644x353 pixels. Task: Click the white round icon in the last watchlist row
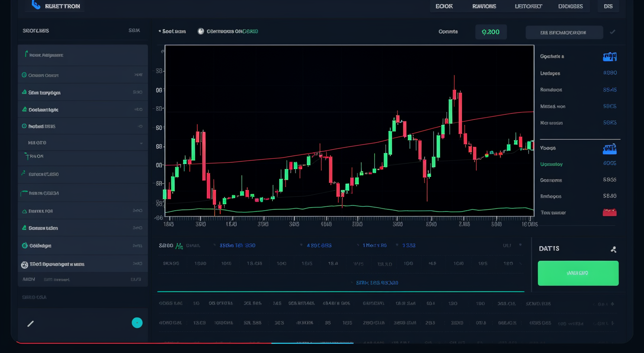pyautogui.click(x=25, y=265)
